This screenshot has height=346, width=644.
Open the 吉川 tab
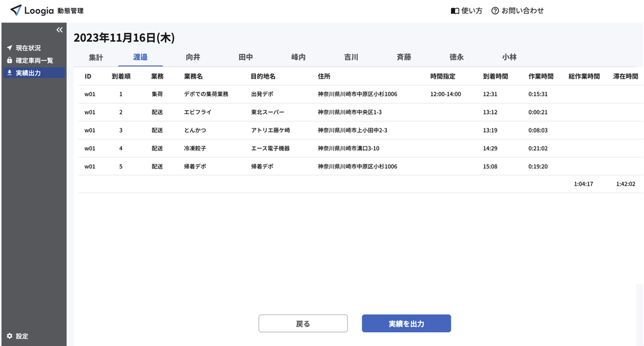[351, 57]
